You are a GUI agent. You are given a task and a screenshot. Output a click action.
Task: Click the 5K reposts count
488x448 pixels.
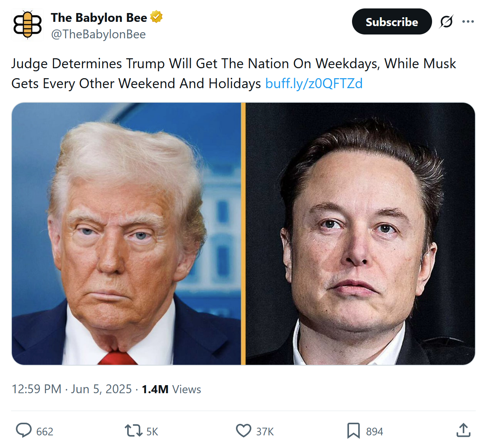152,432
